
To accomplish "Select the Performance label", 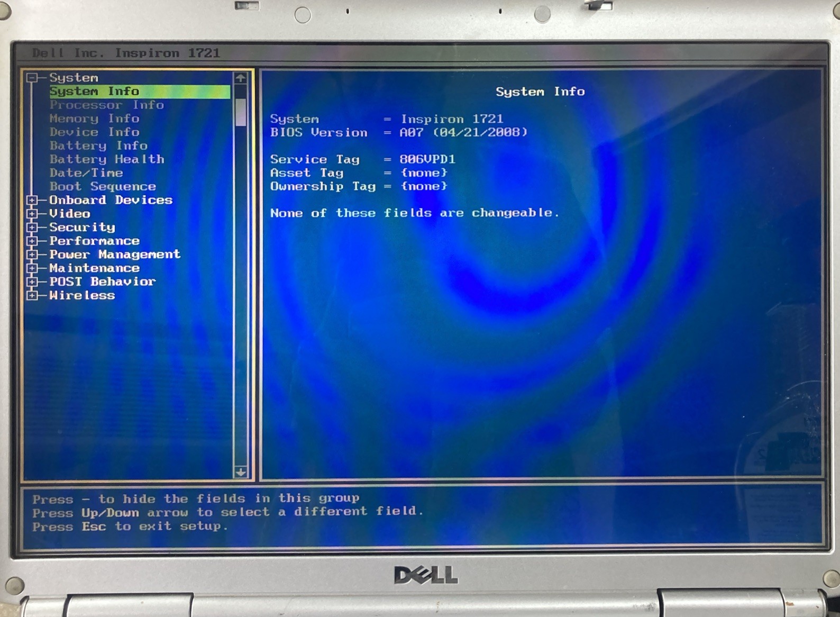I will [x=95, y=241].
